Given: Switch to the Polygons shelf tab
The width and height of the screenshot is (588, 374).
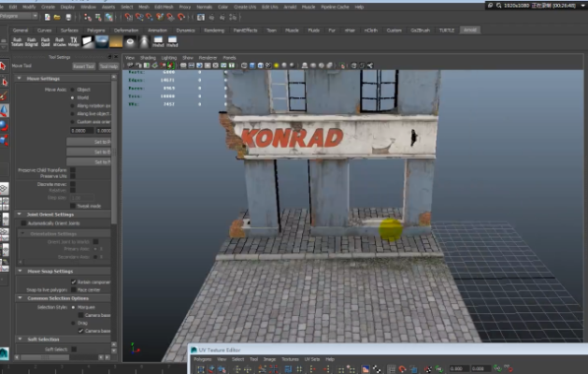Looking at the screenshot, I should coord(96,30).
